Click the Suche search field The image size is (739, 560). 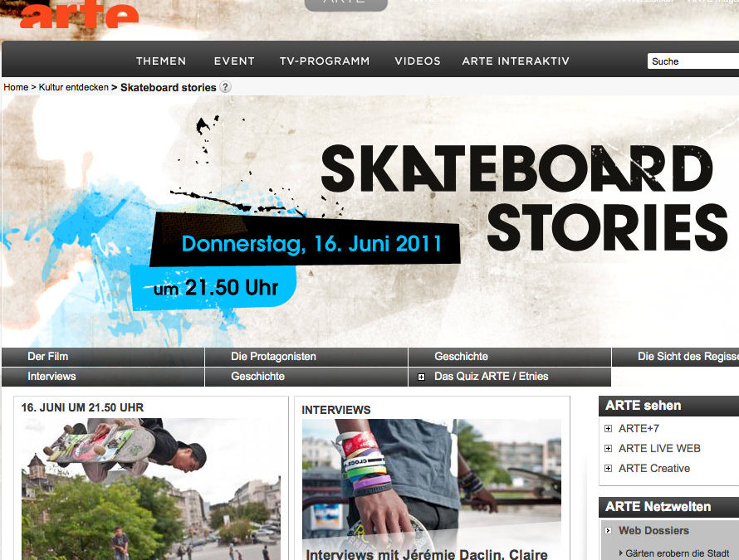click(x=693, y=61)
